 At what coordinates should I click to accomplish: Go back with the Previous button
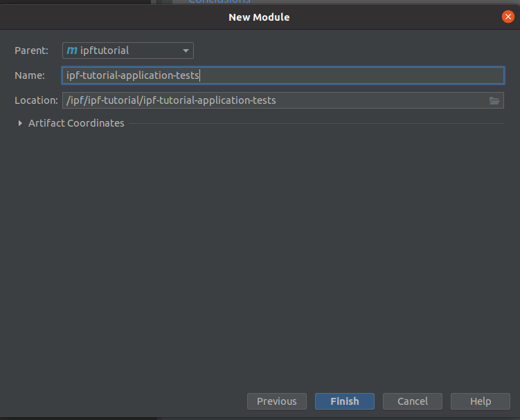276,401
